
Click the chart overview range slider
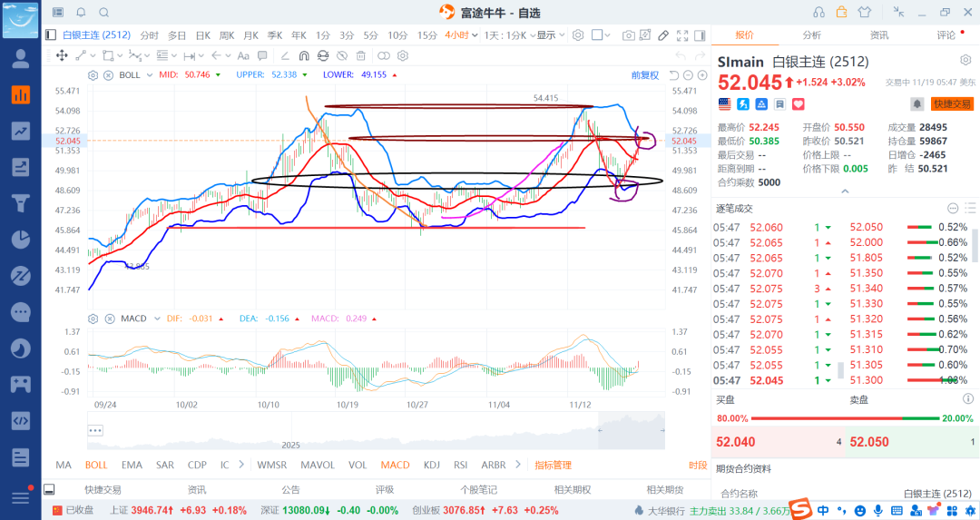point(632,431)
